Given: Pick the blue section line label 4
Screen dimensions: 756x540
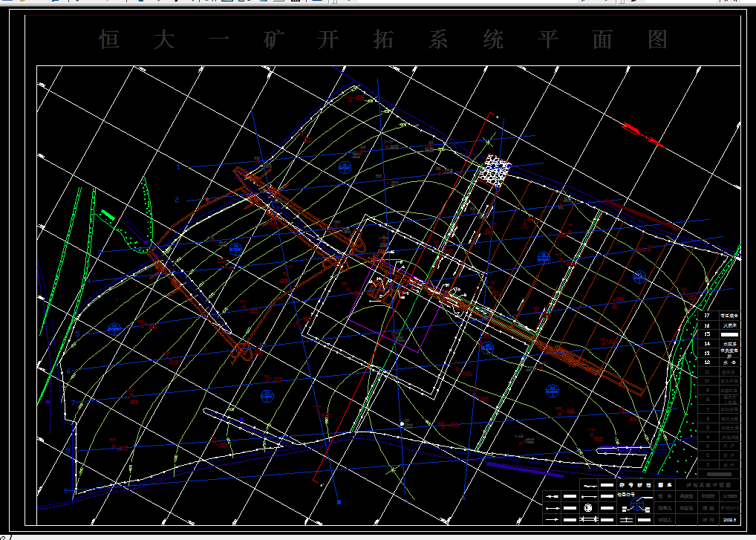Looking at the screenshot, I should (x=88, y=281).
